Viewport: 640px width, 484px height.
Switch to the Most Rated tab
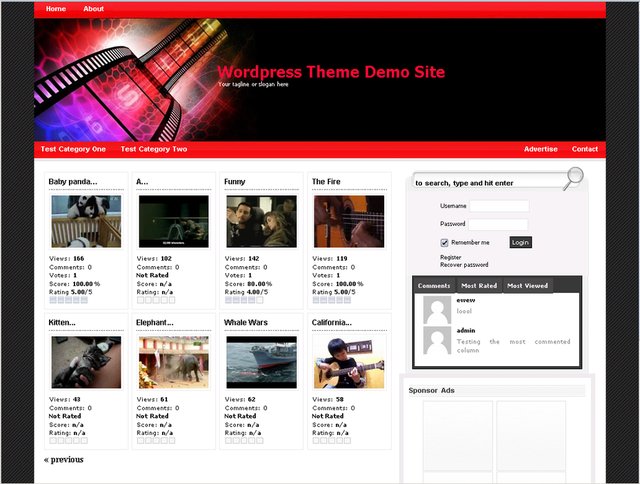coord(479,286)
